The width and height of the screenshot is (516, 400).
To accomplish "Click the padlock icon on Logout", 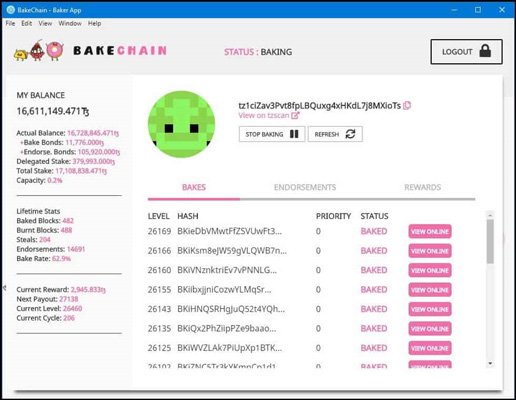I will (x=485, y=51).
